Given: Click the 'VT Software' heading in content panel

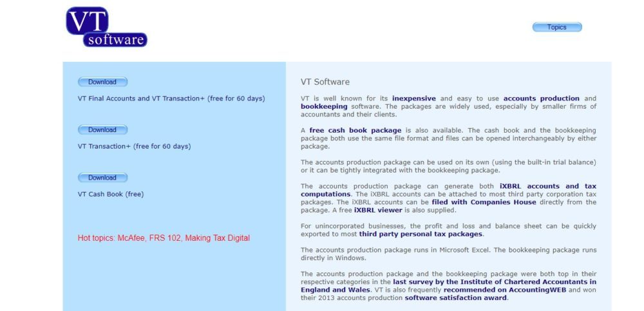Looking at the screenshot, I should pos(325,82).
